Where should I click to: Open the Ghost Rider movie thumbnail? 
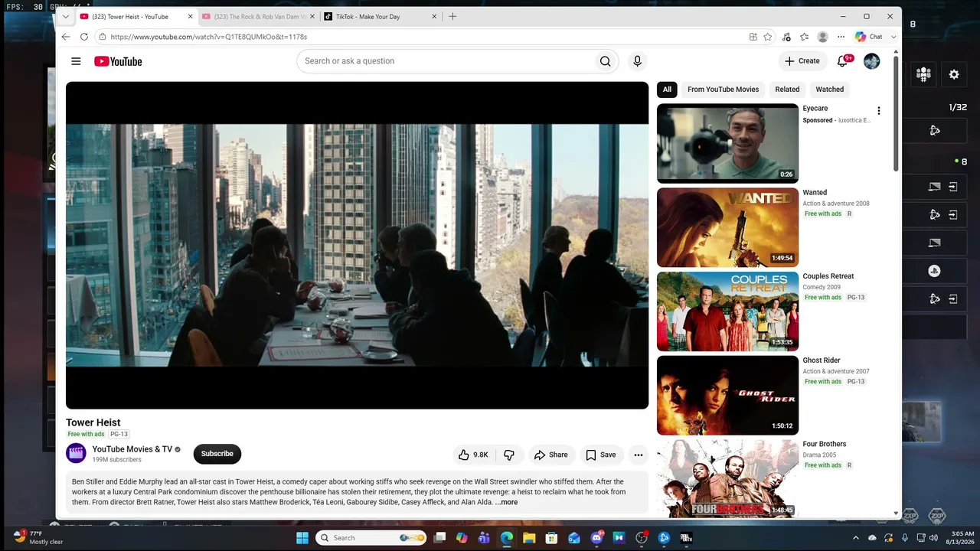coord(727,395)
